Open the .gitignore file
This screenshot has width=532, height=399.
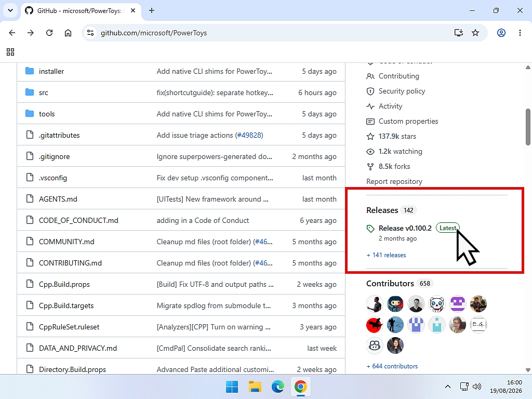pyautogui.click(x=54, y=157)
